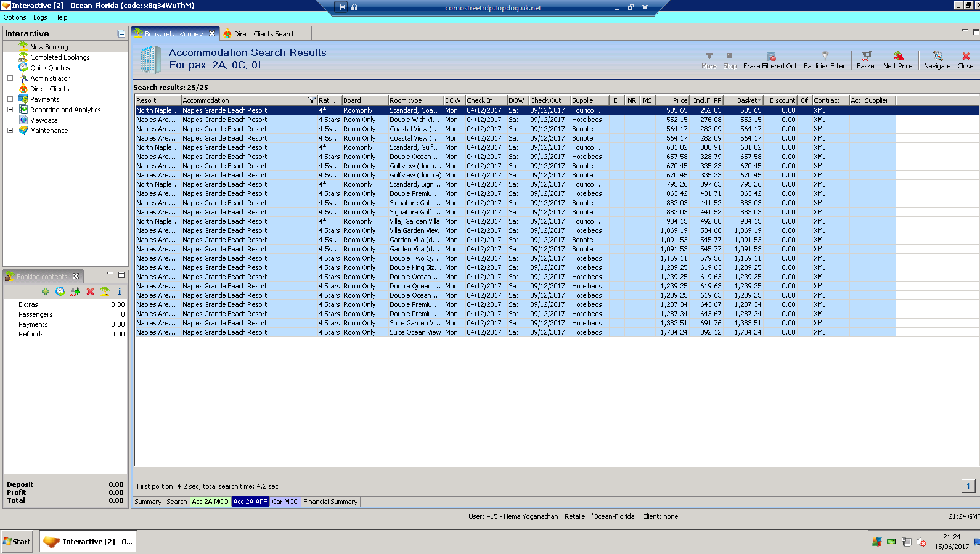The width and height of the screenshot is (980, 554).
Task: Collapse the Interactive panel with minus button
Action: [121, 34]
